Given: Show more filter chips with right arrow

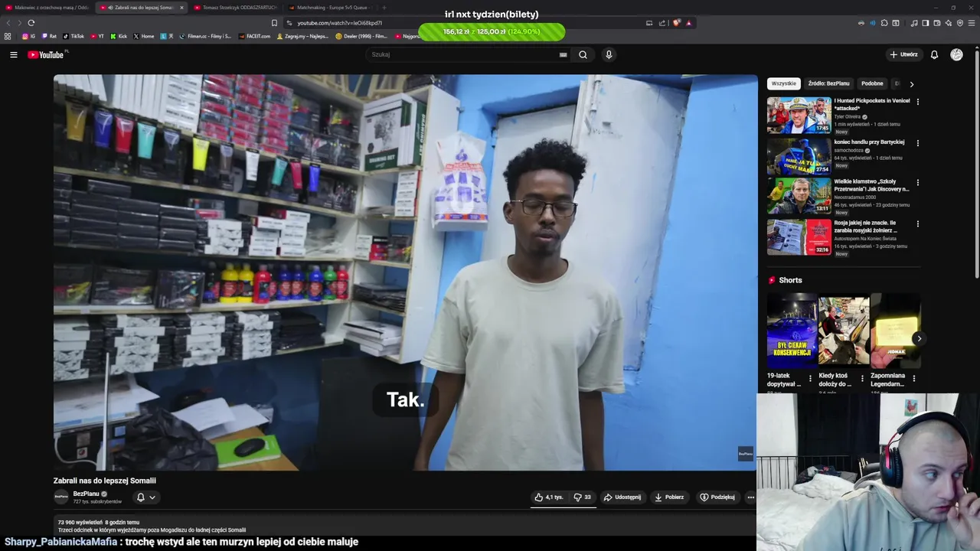Looking at the screenshot, I should [911, 83].
